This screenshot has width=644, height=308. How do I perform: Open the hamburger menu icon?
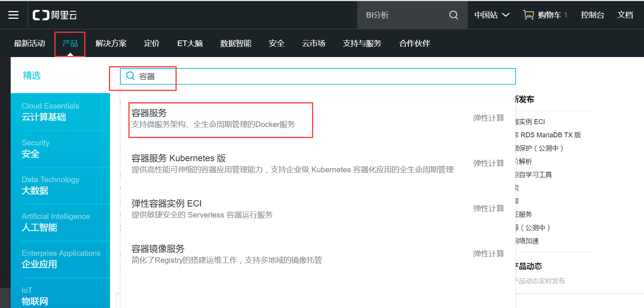[14, 15]
